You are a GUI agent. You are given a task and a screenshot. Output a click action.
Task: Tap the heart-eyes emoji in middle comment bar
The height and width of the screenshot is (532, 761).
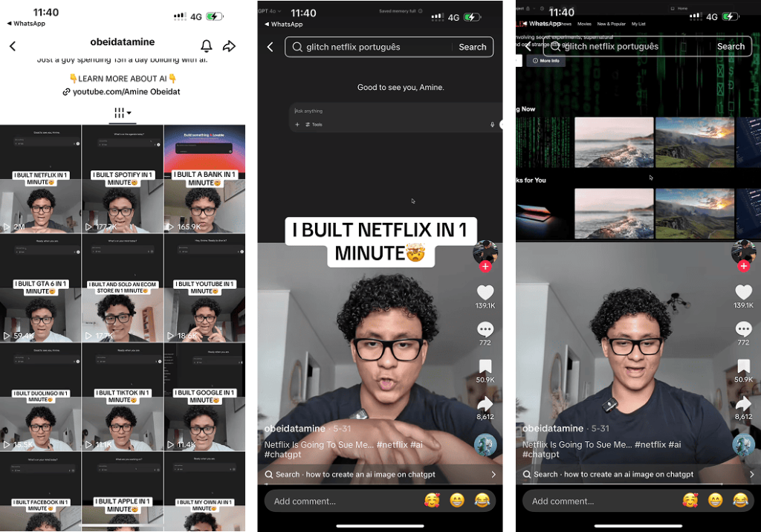(432, 501)
